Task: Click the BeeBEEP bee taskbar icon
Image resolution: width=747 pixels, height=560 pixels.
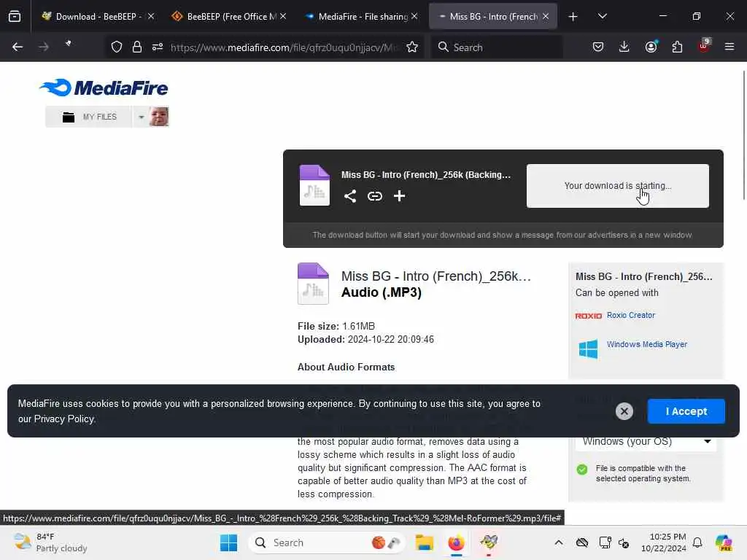Action: (x=489, y=542)
